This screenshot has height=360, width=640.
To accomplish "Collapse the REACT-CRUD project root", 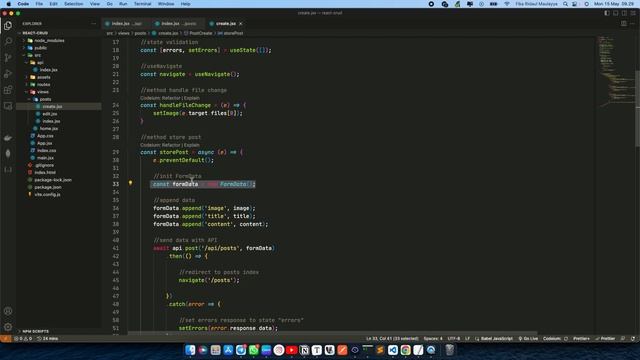I will click(35, 33).
